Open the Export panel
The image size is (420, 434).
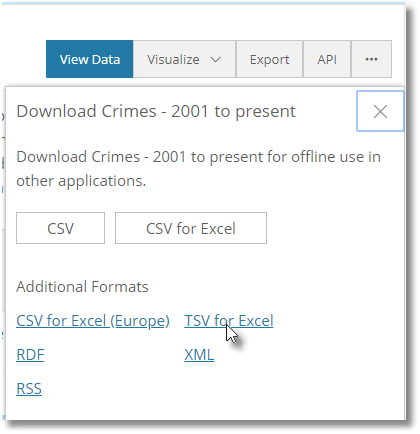pyautogui.click(x=269, y=59)
